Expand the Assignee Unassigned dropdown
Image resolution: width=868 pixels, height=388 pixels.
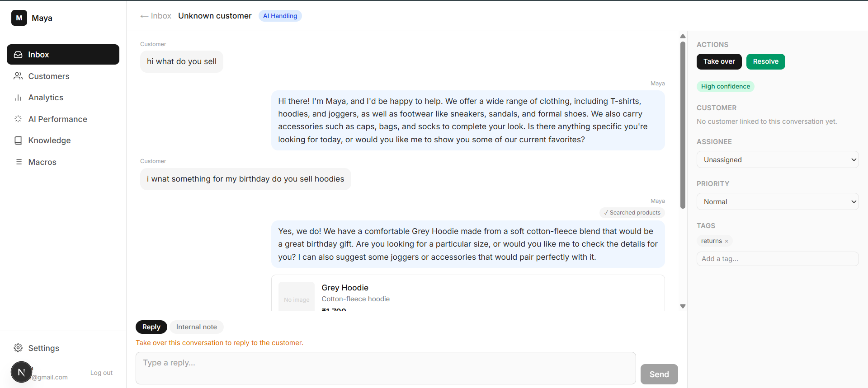click(778, 159)
